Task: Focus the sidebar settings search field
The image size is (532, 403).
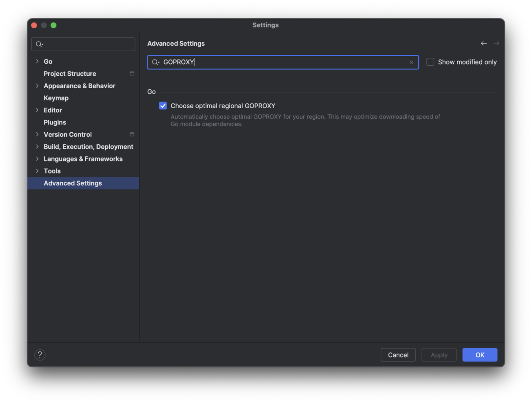Action: point(83,44)
